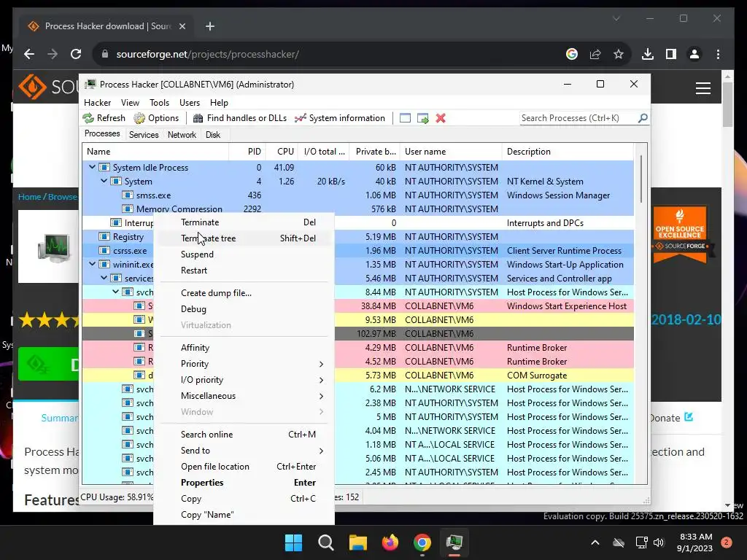Open the Help menu
The width and height of the screenshot is (747, 560).
219,102
